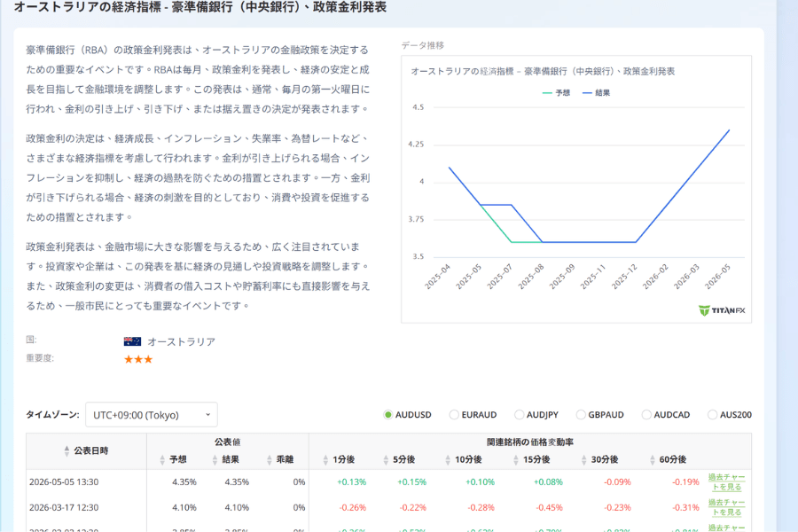Click the データ推移 chart heading
The width and height of the screenshot is (798, 532).
point(422,45)
